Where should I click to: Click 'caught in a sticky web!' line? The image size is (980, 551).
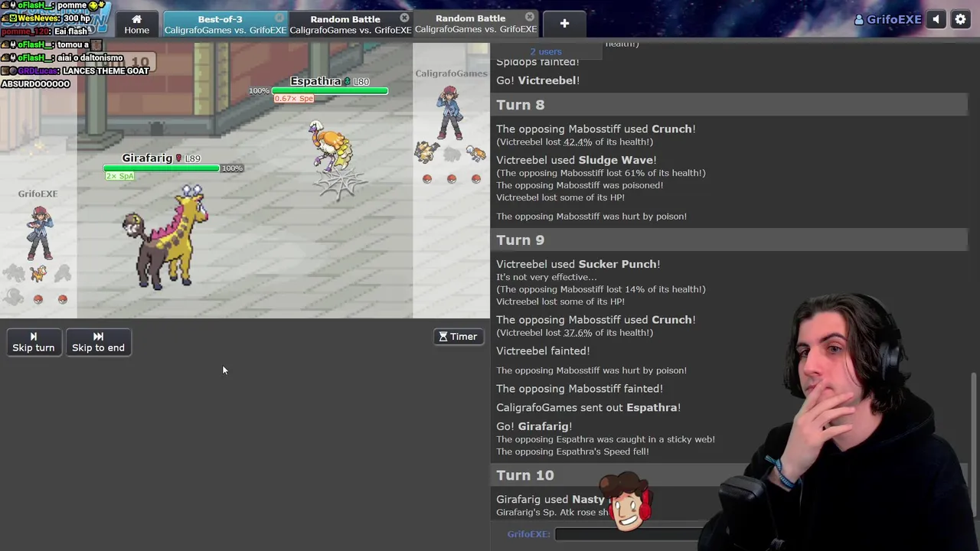(x=606, y=439)
